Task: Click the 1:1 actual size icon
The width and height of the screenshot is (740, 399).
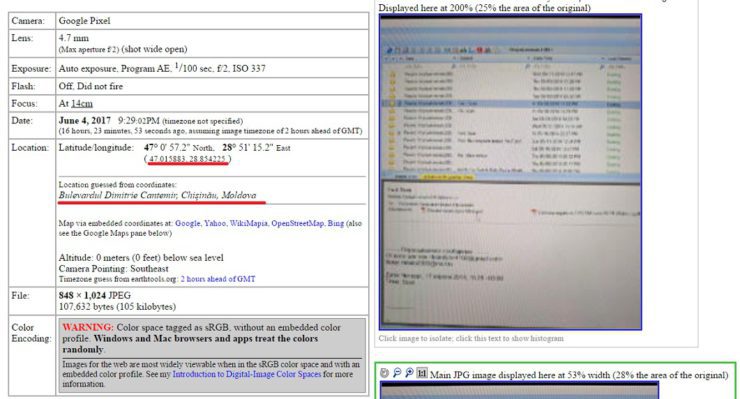Action: pyautogui.click(x=422, y=373)
